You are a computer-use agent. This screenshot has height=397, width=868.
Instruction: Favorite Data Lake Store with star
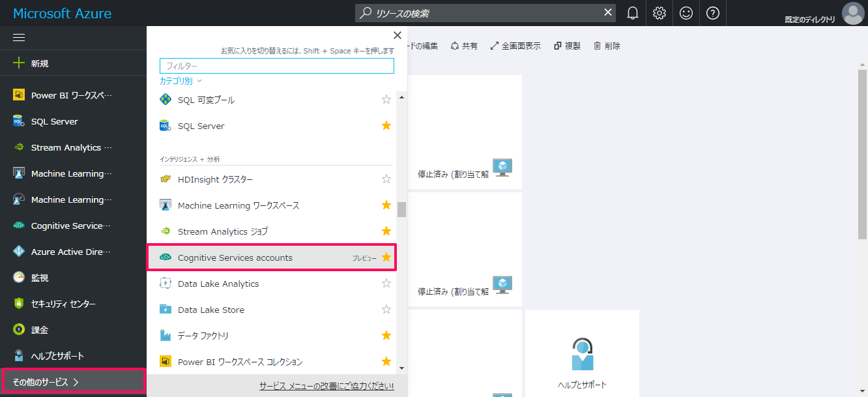386,310
